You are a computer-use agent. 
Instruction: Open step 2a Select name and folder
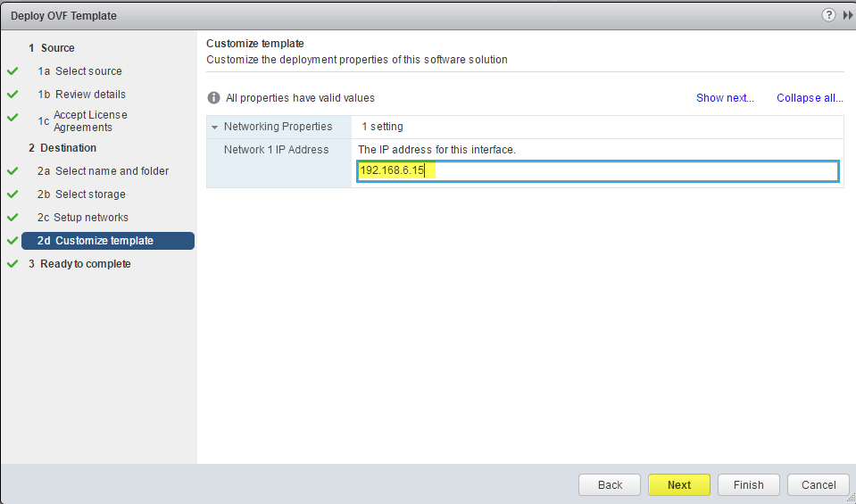(x=103, y=170)
